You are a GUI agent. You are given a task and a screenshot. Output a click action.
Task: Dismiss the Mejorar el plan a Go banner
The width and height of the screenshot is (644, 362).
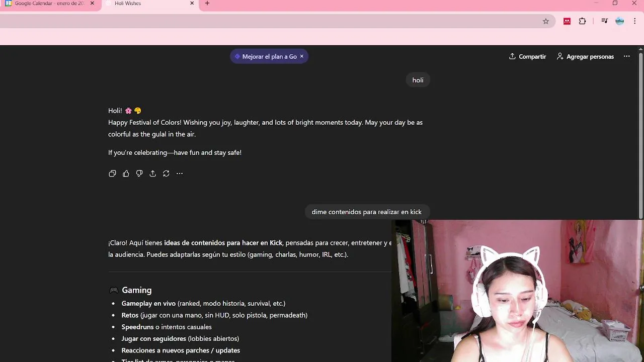pyautogui.click(x=302, y=56)
